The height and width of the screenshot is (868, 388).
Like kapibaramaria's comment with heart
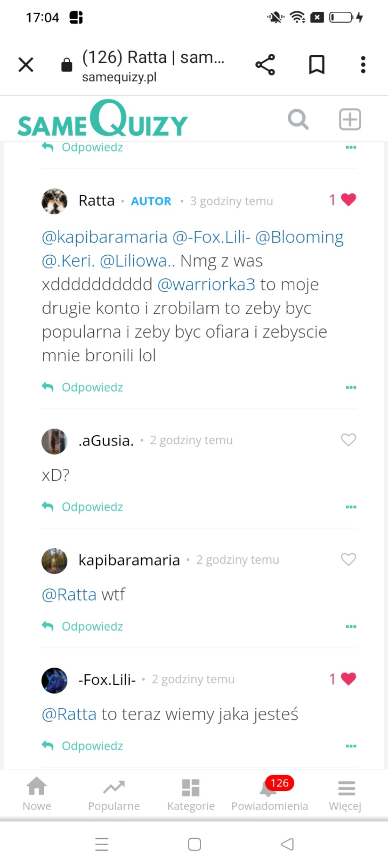[348, 559]
